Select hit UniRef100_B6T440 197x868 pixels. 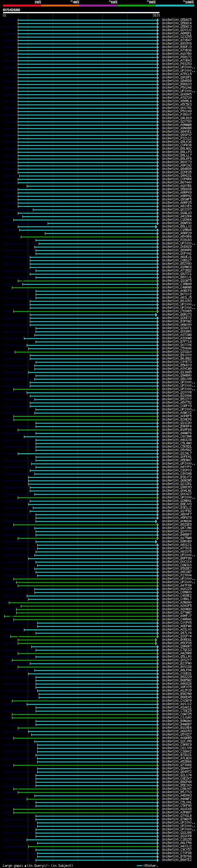176,182
